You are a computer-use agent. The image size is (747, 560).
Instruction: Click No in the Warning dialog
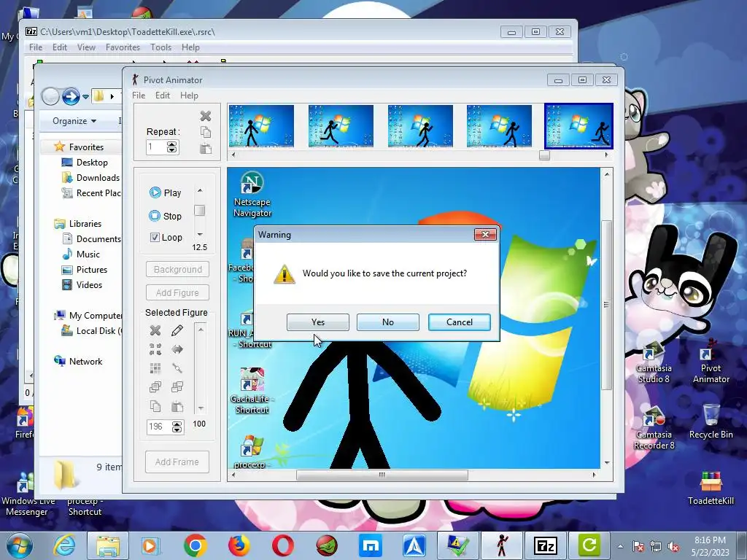pos(388,322)
